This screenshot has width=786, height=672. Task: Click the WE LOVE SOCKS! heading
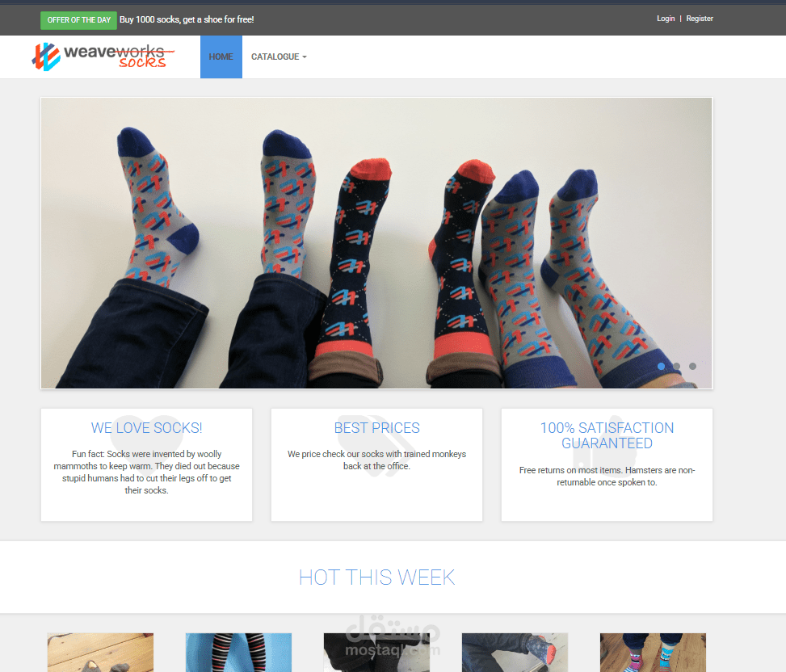pos(145,427)
